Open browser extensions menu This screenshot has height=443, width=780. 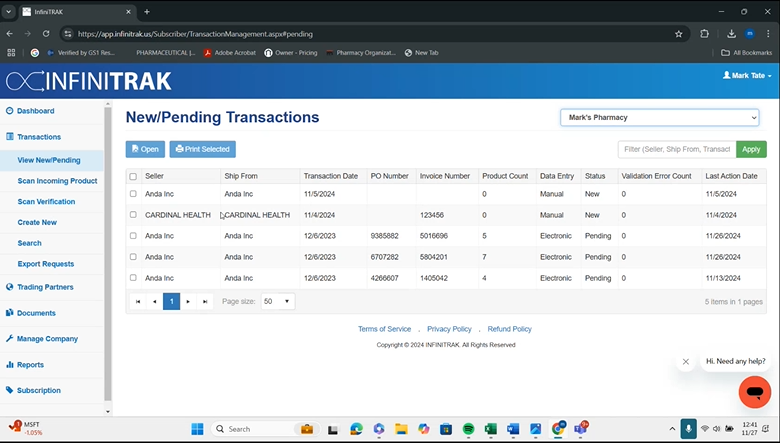click(x=704, y=34)
